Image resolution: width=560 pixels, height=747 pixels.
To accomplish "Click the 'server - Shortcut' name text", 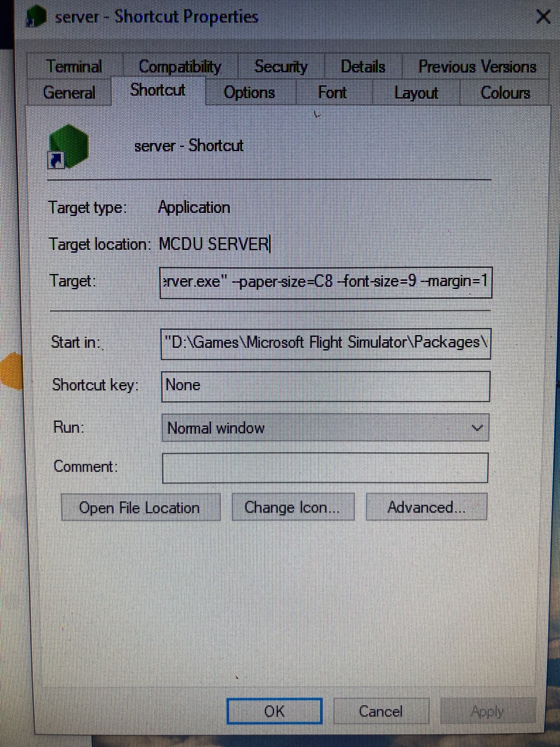I will 189,146.
